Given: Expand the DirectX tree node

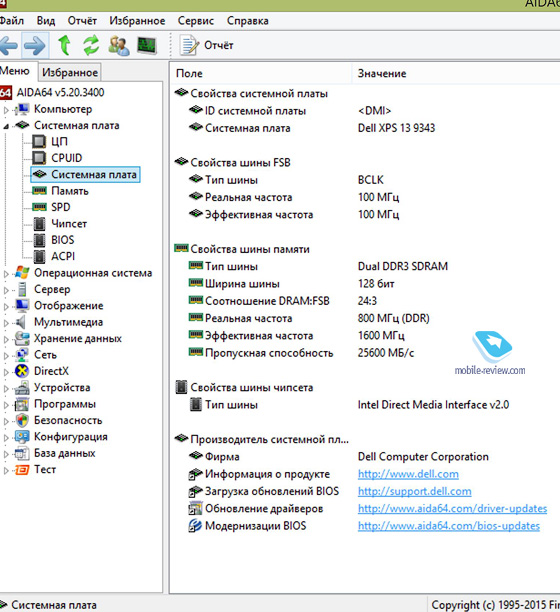Looking at the screenshot, I should (x=6, y=372).
